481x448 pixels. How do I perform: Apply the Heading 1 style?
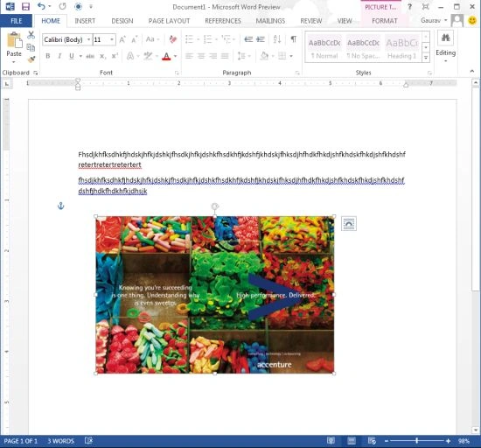coord(402,48)
